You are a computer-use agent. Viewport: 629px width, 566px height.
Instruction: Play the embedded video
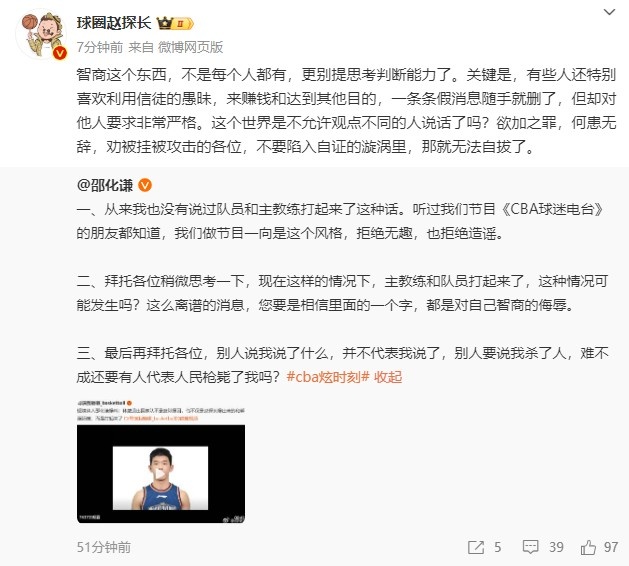[x=160, y=474]
